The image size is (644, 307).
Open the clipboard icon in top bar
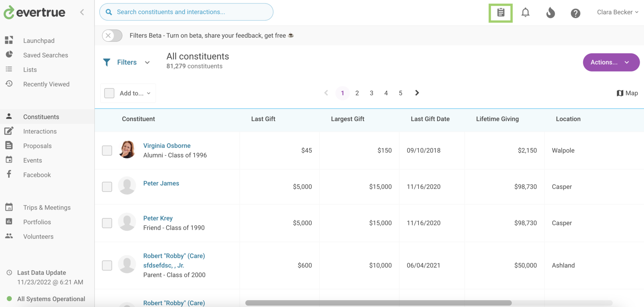500,13
